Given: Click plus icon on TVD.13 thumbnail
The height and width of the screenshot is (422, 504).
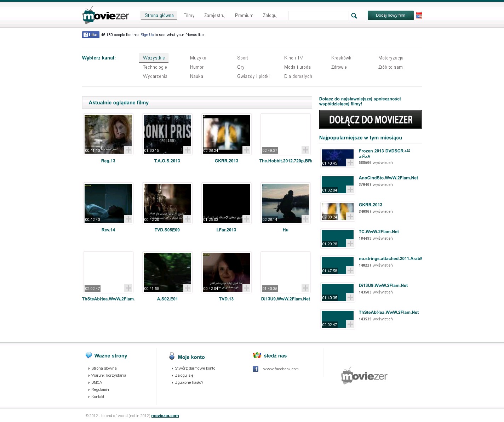Looking at the screenshot, I should tap(246, 288).
